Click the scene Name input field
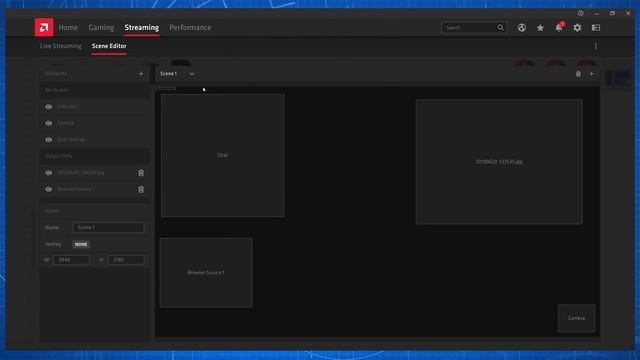 pos(108,227)
